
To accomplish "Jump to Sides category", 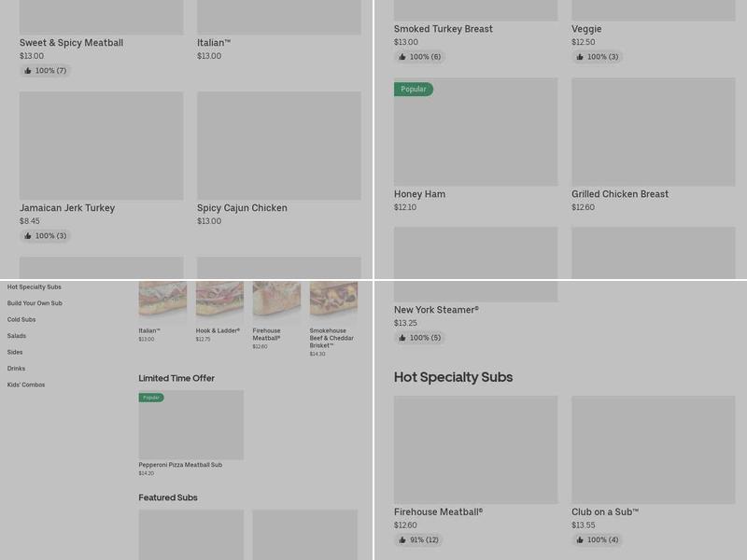I will [15, 352].
